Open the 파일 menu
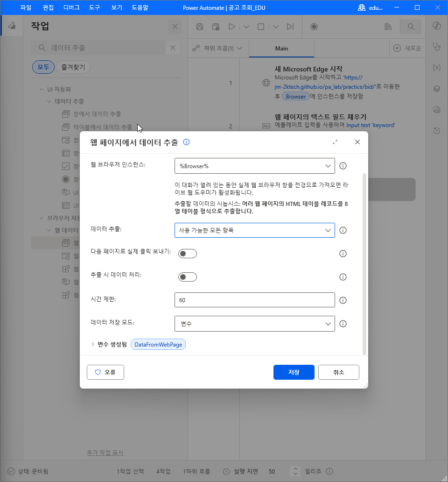This screenshot has width=448, height=482. click(x=26, y=7)
